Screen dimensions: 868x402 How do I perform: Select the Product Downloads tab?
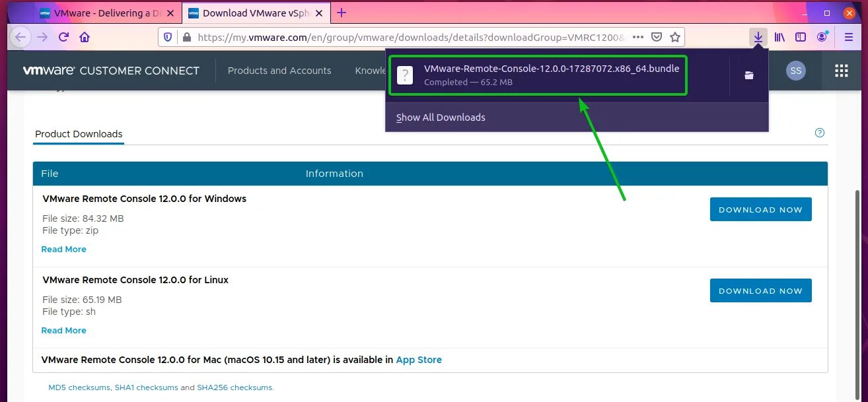coord(79,134)
